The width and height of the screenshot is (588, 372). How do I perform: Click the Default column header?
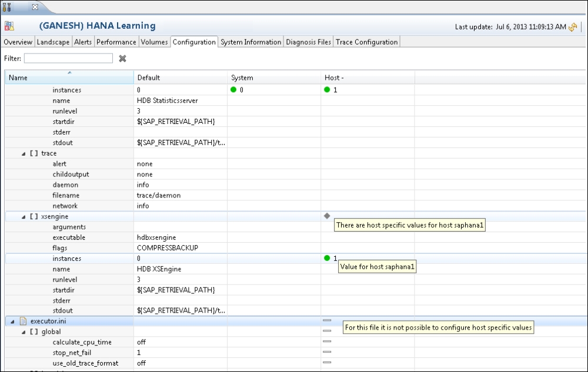(x=181, y=78)
